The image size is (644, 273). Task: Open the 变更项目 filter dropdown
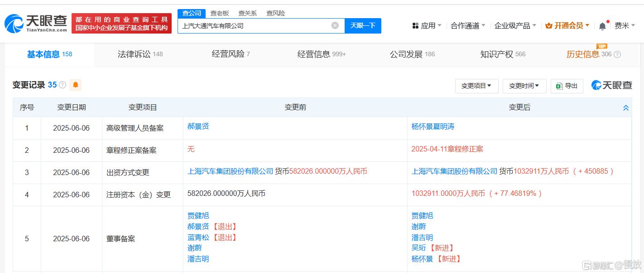476,86
